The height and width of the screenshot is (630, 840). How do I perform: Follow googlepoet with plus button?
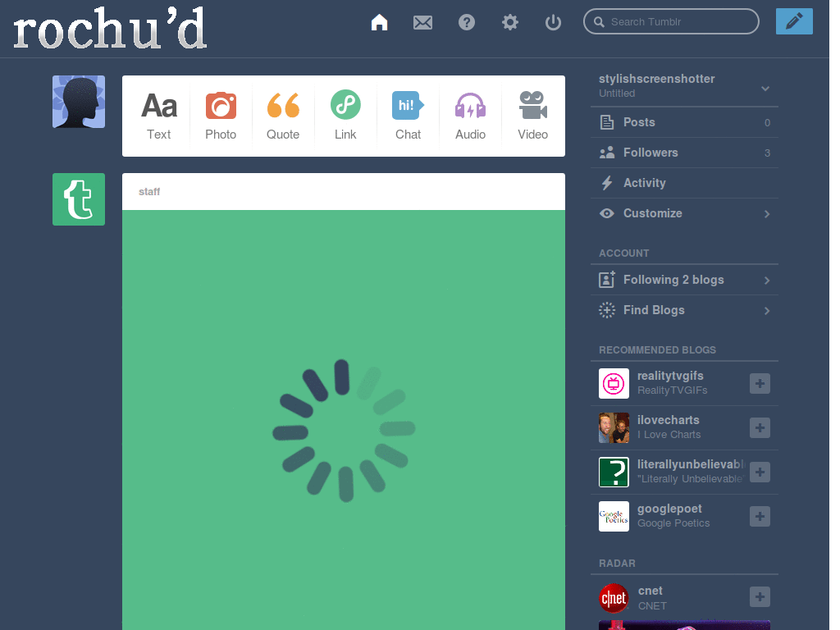coord(760,517)
